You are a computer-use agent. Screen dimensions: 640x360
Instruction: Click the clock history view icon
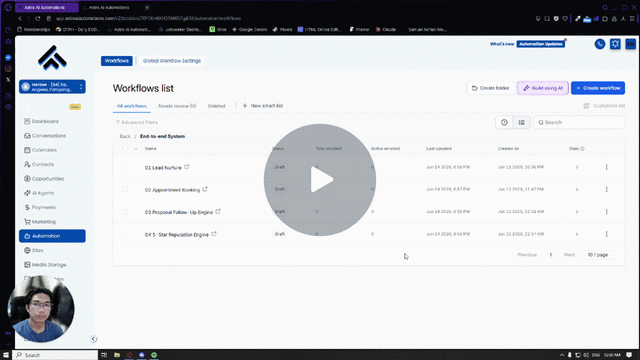504,122
